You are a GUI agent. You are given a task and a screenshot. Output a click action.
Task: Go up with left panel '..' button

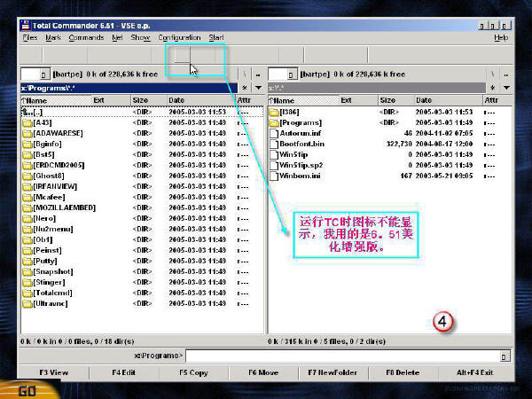258,74
